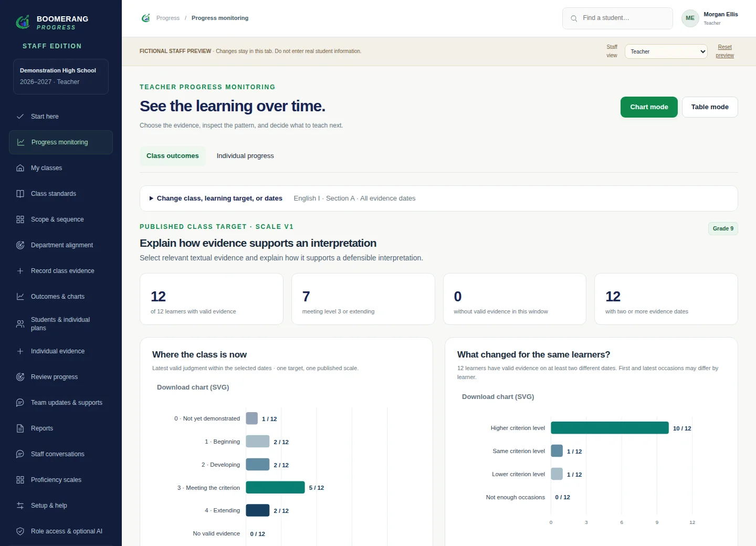The height and width of the screenshot is (546, 756).
Task: Click the book icon beside Class standards
Action: point(20,194)
